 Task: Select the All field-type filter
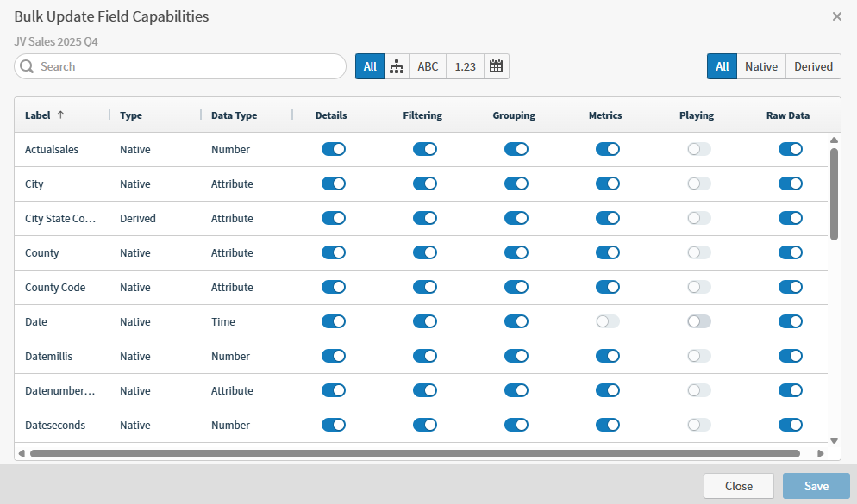click(722, 66)
